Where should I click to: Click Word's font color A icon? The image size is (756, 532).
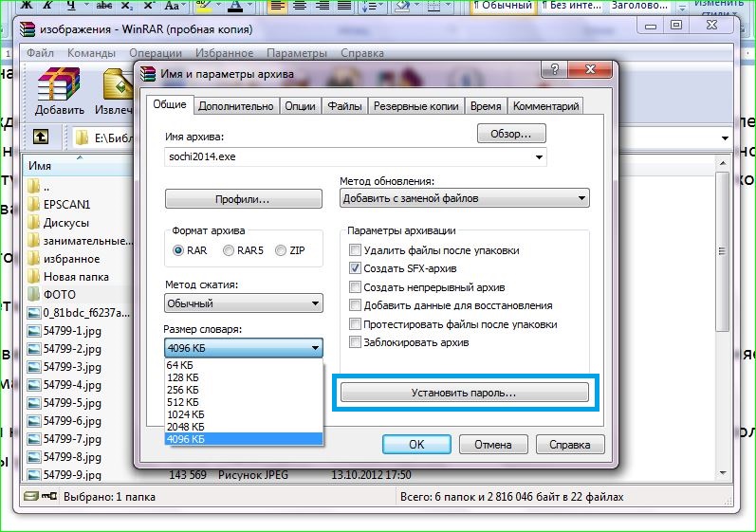point(235,6)
